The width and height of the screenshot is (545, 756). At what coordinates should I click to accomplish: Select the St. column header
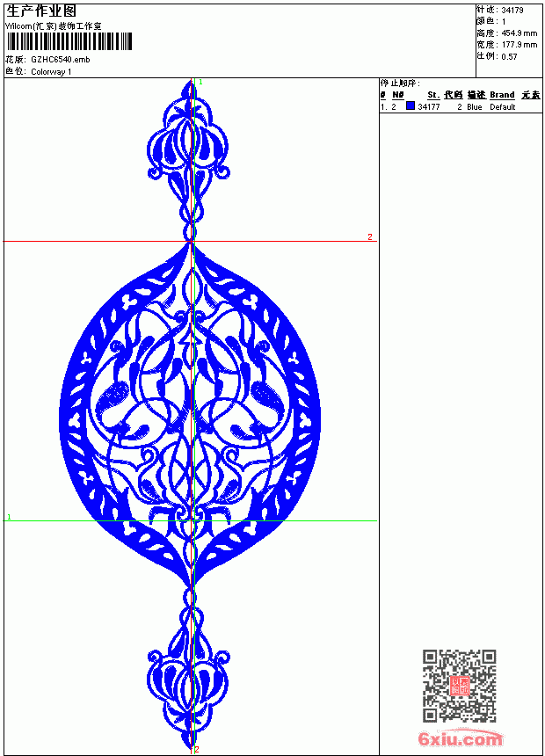pyautogui.click(x=433, y=95)
